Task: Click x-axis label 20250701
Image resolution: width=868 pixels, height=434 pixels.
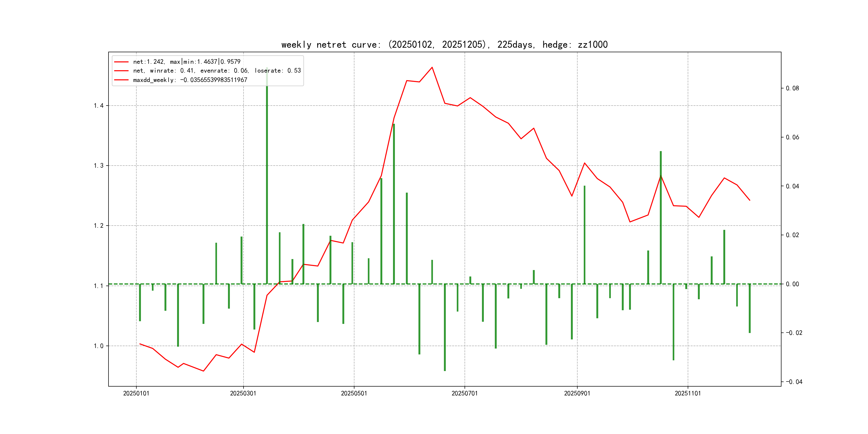Action: (464, 393)
